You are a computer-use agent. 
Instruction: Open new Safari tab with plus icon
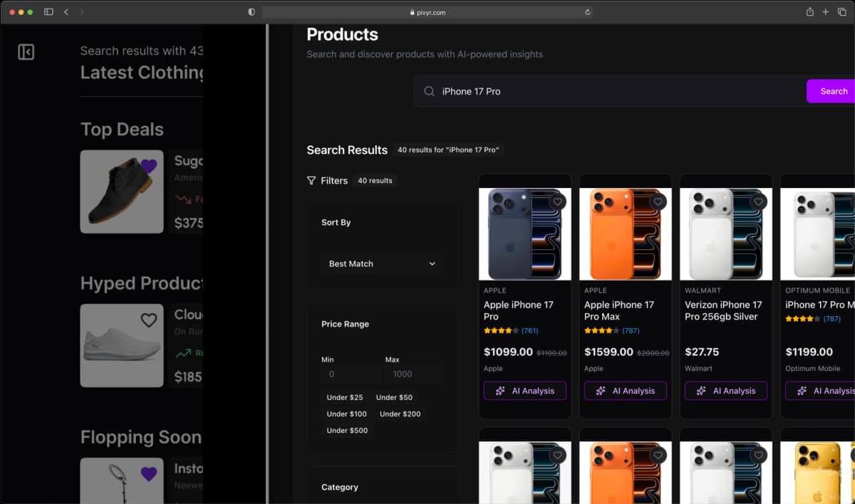point(826,12)
